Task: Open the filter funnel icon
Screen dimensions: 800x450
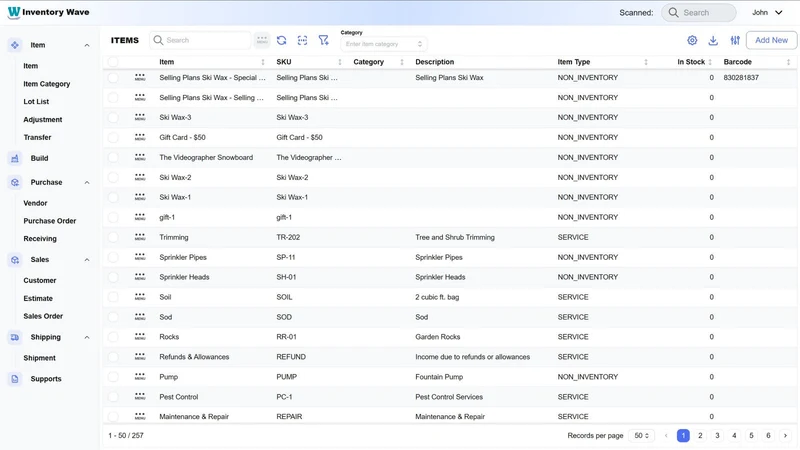Action: [x=323, y=40]
